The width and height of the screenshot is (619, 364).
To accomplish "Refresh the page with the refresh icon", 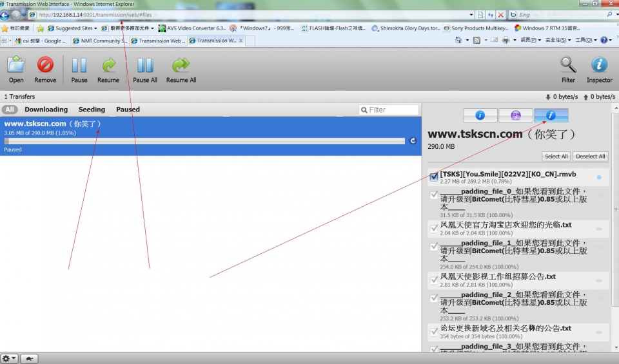I will point(491,15).
